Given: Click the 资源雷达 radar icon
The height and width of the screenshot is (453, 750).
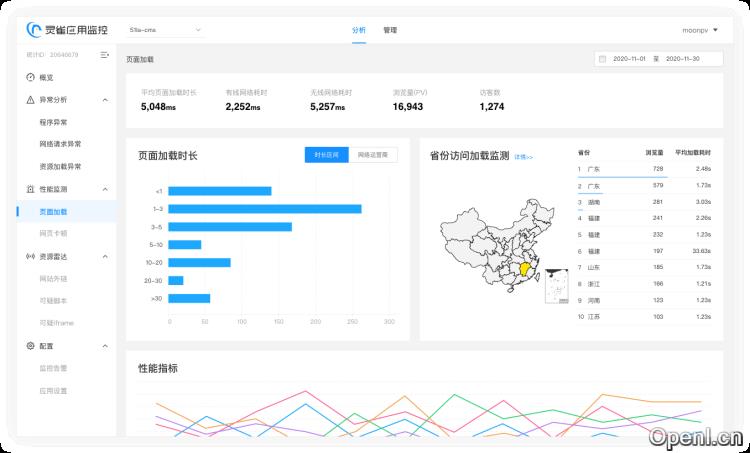Looking at the screenshot, I should tap(30, 256).
